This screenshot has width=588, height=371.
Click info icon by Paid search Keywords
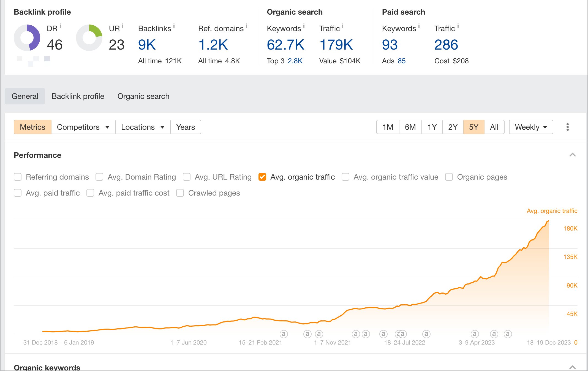click(419, 26)
